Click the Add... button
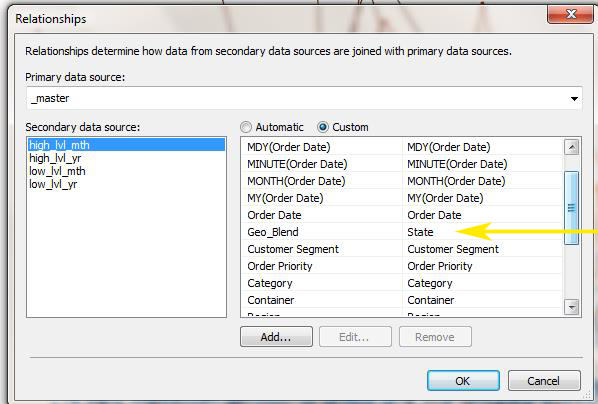Screen dimensions: 598x404 tap(276, 337)
